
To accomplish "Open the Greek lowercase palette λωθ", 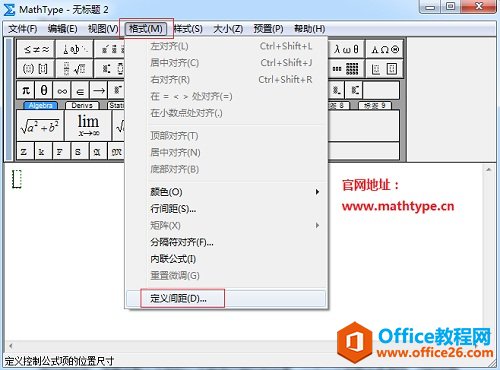I will tap(346, 49).
